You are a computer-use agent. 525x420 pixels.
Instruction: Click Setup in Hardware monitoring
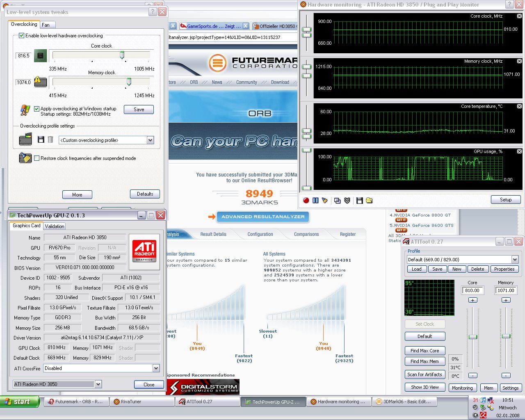(x=506, y=200)
